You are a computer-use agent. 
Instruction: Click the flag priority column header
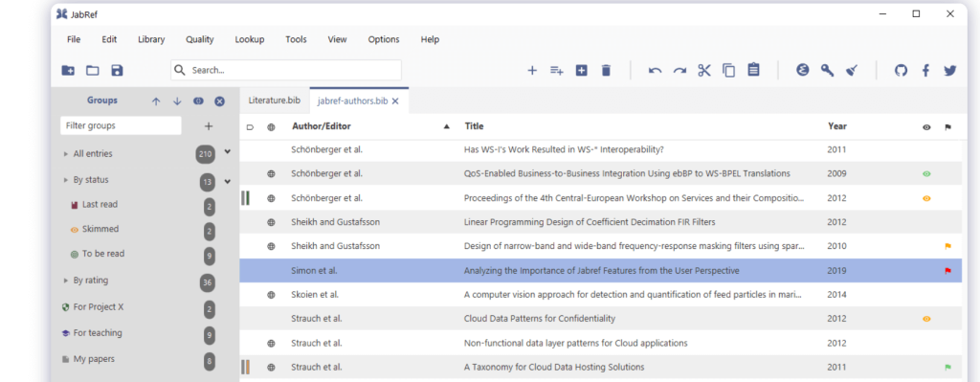click(x=947, y=127)
